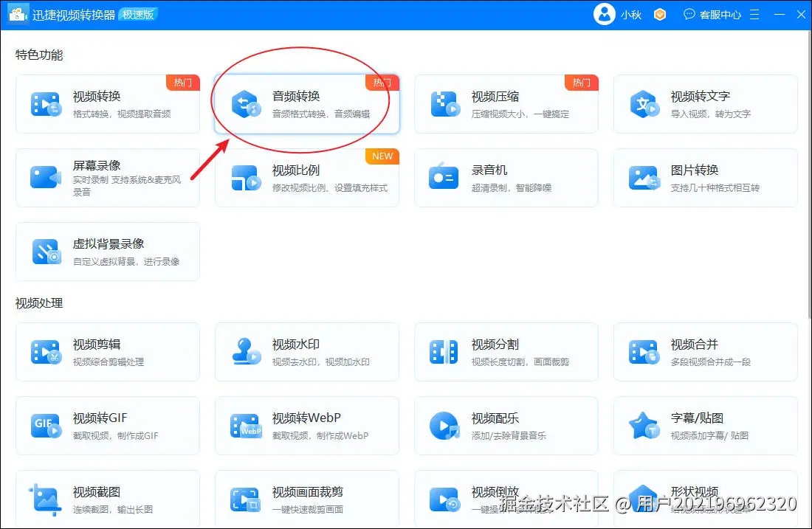Open the 视频压缩 icon

click(445, 104)
